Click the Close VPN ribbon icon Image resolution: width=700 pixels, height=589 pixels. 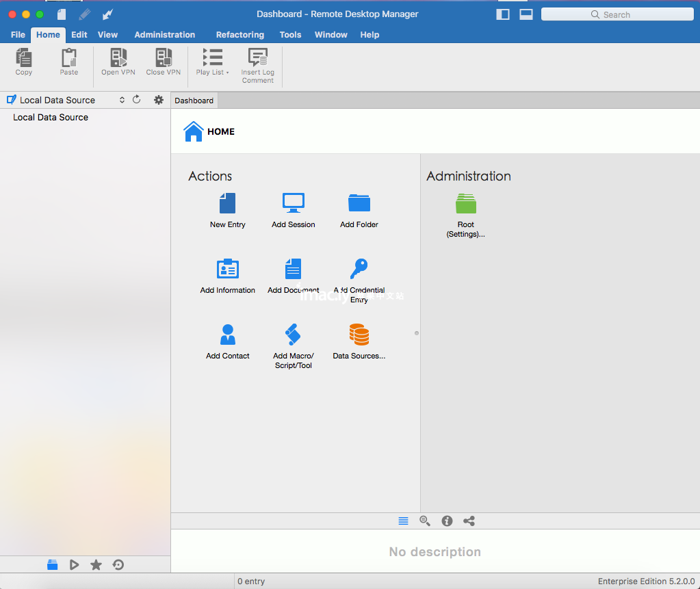point(164,58)
